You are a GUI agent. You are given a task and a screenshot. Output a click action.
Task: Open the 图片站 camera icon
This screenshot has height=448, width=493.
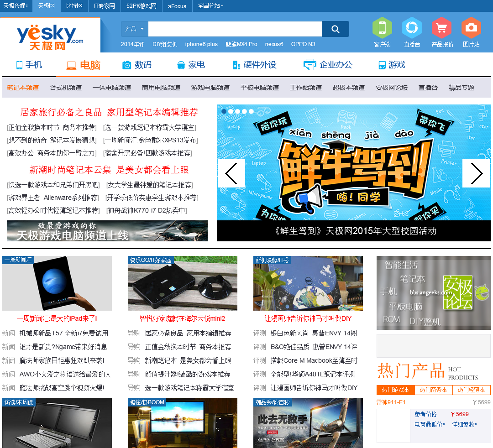click(471, 28)
